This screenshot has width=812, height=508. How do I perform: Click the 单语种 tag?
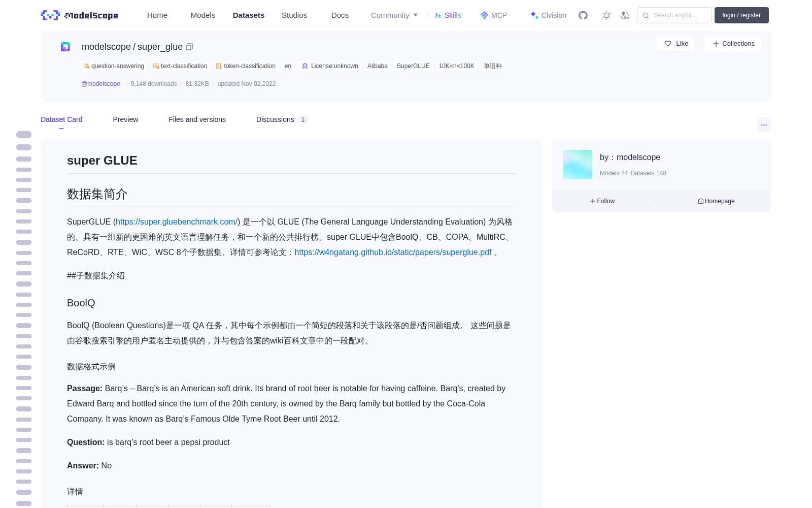(x=493, y=66)
